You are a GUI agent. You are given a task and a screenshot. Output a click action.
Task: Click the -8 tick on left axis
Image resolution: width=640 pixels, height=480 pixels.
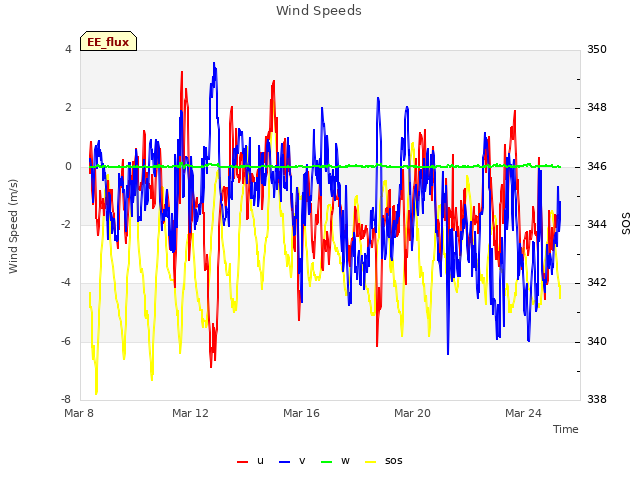point(66,399)
